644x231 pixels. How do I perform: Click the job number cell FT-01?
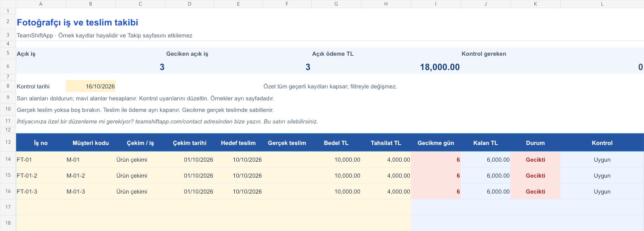pos(41,159)
